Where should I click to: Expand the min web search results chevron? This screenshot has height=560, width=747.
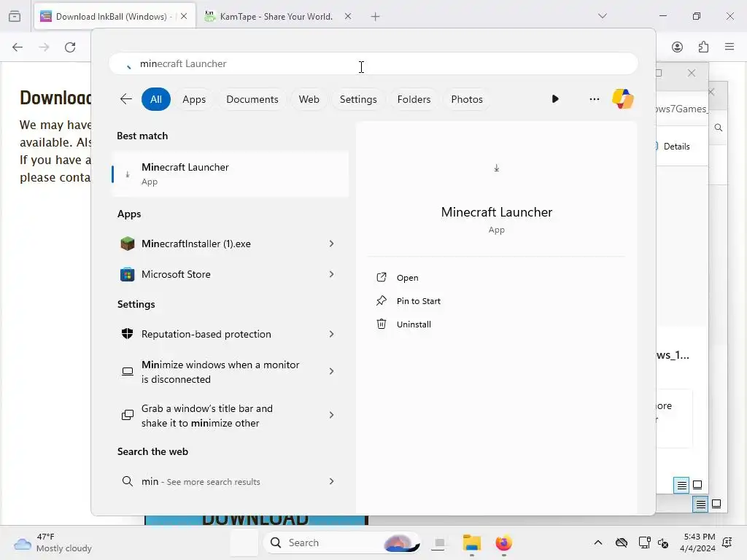pos(332,481)
